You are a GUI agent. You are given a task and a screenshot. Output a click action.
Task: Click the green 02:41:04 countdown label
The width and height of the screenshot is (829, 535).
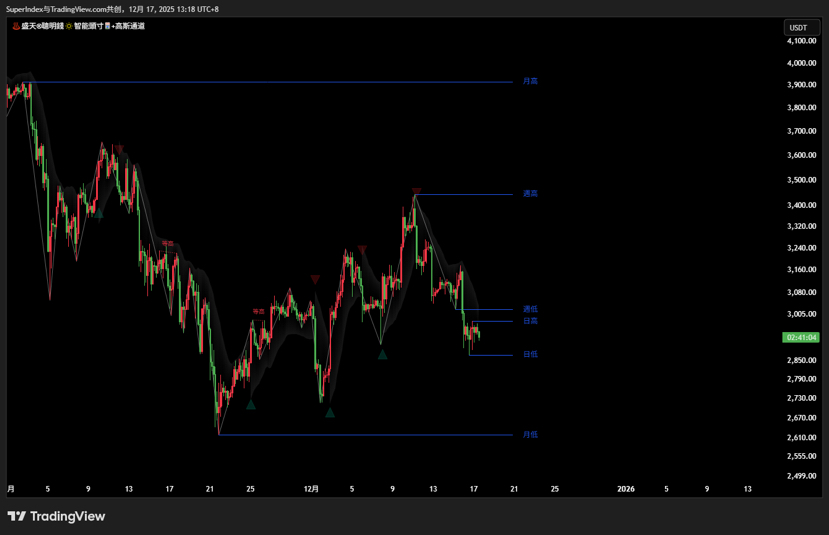[x=801, y=338]
